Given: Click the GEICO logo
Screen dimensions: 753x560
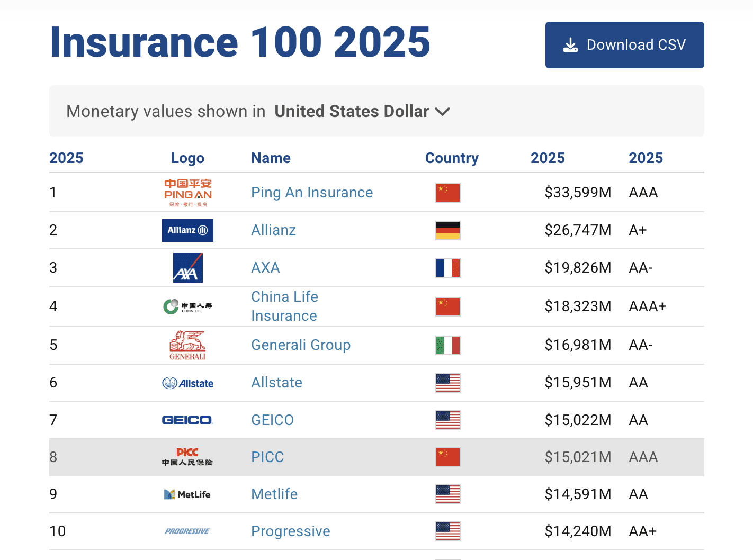Looking at the screenshot, I should [187, 419].
